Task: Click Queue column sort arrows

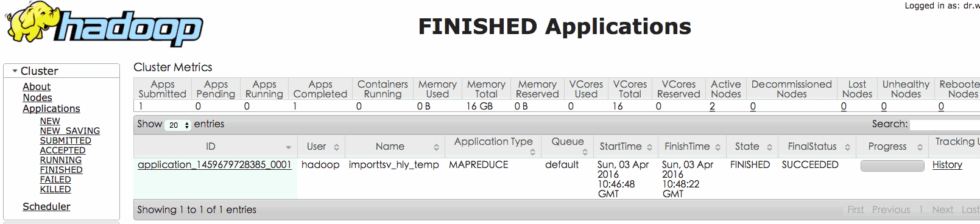Action: 585,152
